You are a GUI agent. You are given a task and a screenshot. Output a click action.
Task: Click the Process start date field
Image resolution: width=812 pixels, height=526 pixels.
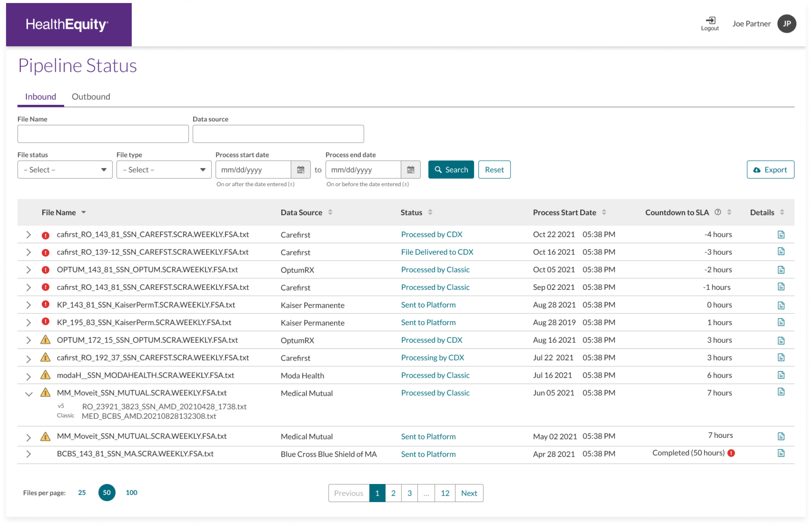pos(253,170)
